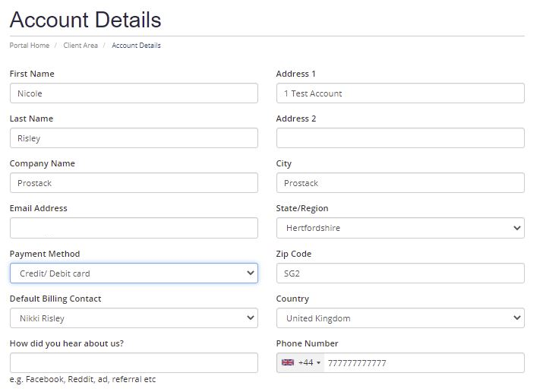The image size is (543, 392).
Task: Go to Portal Home breadcrumb link
Action: [30, 46]
